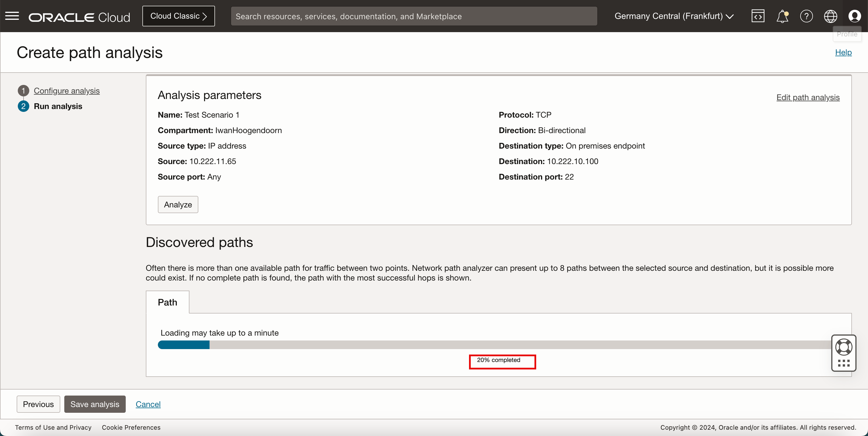Open Cloud Shell developer tools icon

[758, 16]
